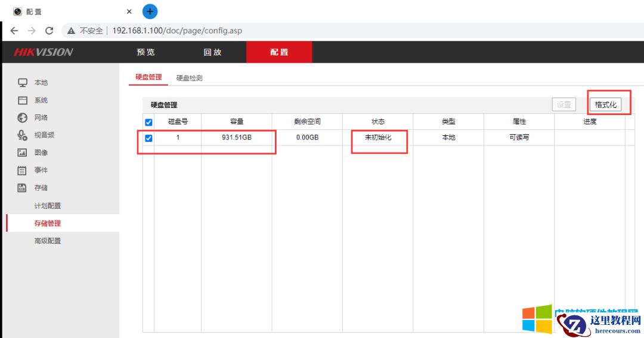Open 本地 settings in sidebar
This screenshot has height=338, width=644.
click(x=41, y=82)
